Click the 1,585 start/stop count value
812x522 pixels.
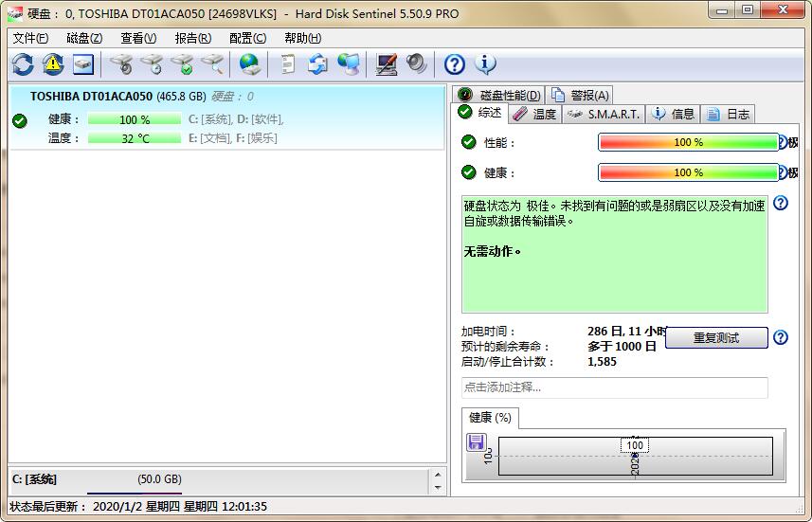602,362
